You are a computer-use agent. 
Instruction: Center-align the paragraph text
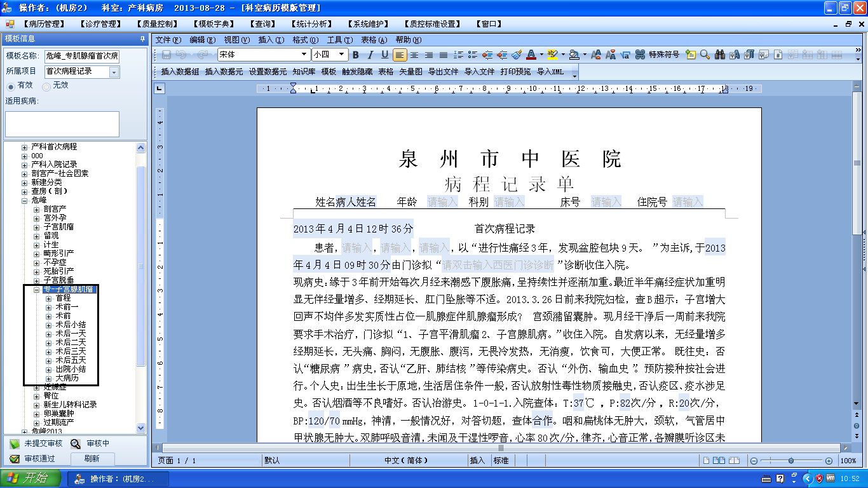click(x=414, y=55)
